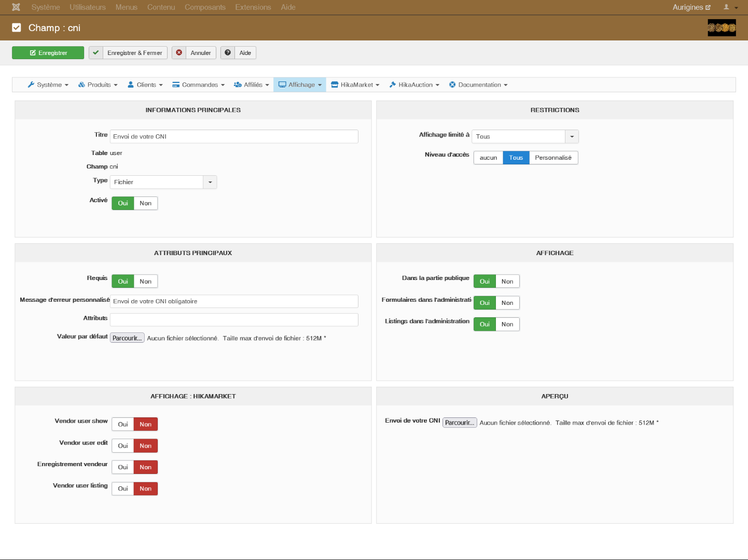Image resolution: width=748 pixels, height=560 pixels.
Task: Set Requis to Non
Action: (146, 282)
